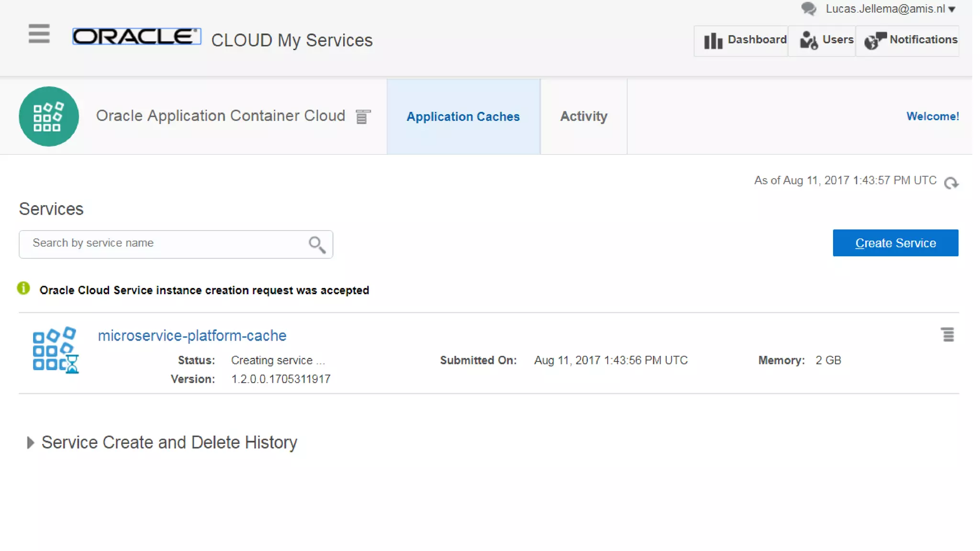Open the microservice-platform-cache link
Screen dimensions: 980x551
[192, 335]
